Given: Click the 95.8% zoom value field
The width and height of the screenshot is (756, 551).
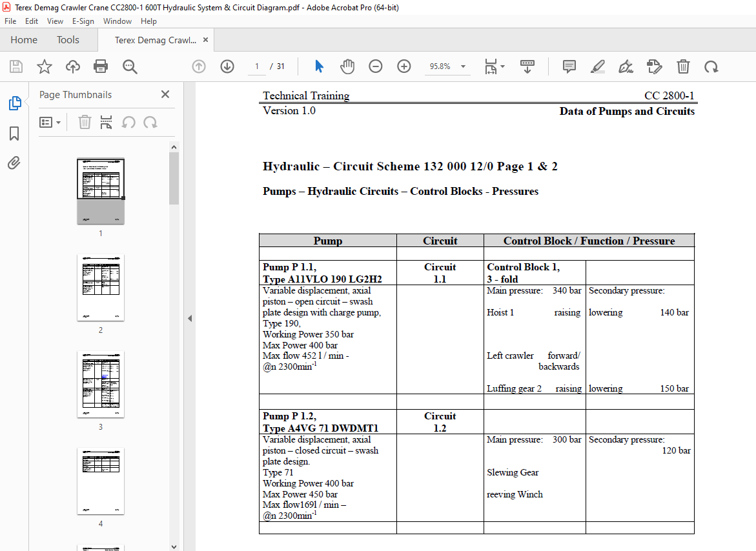Looking at the screenshot, I should pos(440,66).
